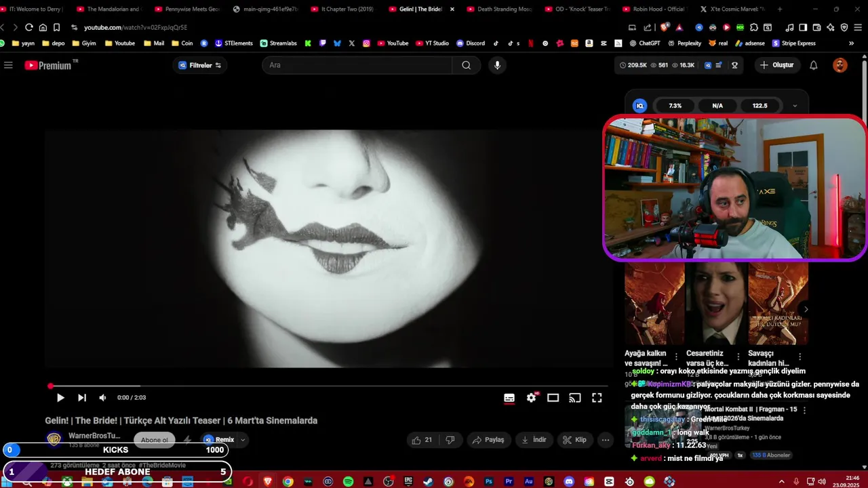Screen dimensions: 868x488
Task: Open the 'Giyim' bookmarks folder
Action: point(83,43)
